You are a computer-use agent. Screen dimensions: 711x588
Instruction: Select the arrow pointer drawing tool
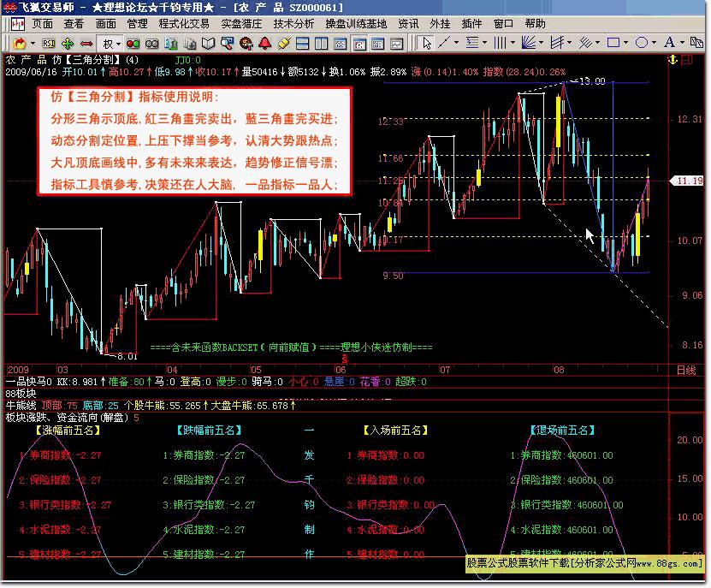click(x=427, y=45)
